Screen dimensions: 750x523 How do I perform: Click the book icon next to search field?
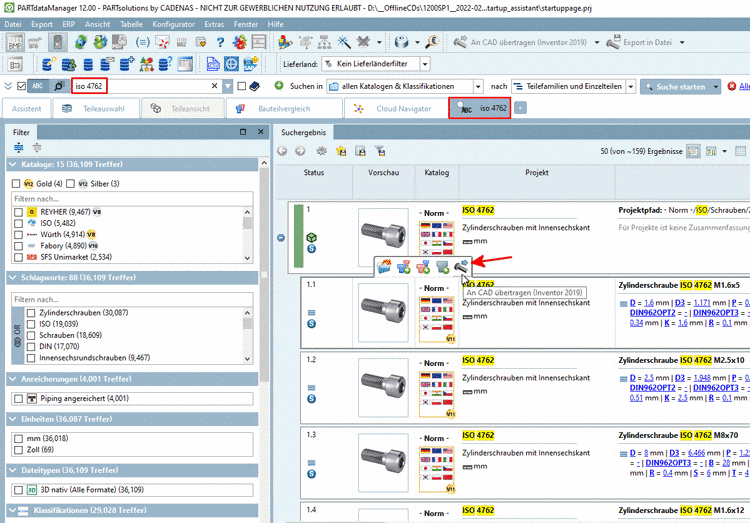(255, 86)
